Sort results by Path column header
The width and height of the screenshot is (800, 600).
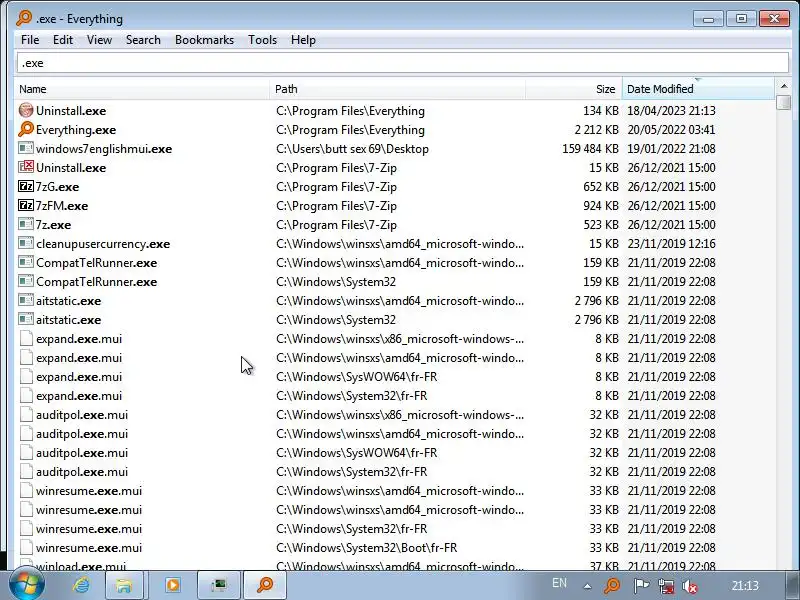pos(397,89)
